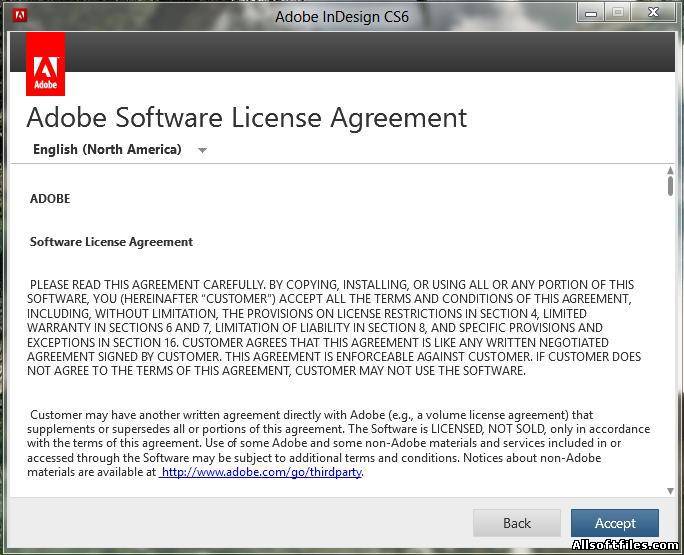Click the Adobe InDesign CS6 window title
This screenshot has height=555, width=684.
pos(342,17)
